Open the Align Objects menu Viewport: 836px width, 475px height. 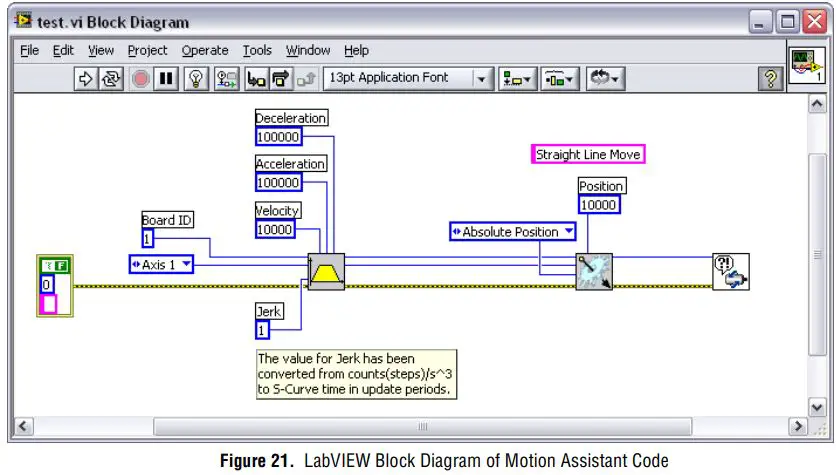point(518,79)
